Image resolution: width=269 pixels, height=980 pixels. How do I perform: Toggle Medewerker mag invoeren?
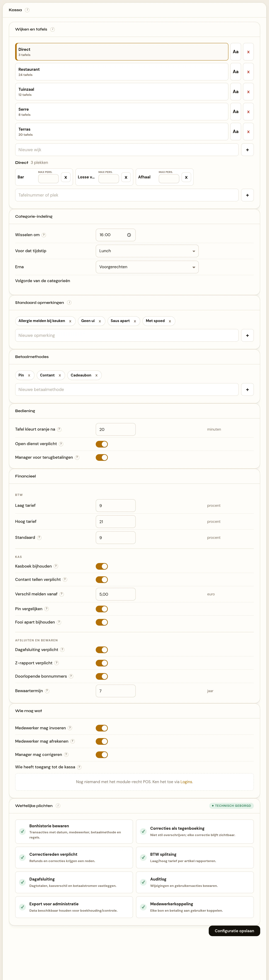pyautogui.click(x=102, y=728)
